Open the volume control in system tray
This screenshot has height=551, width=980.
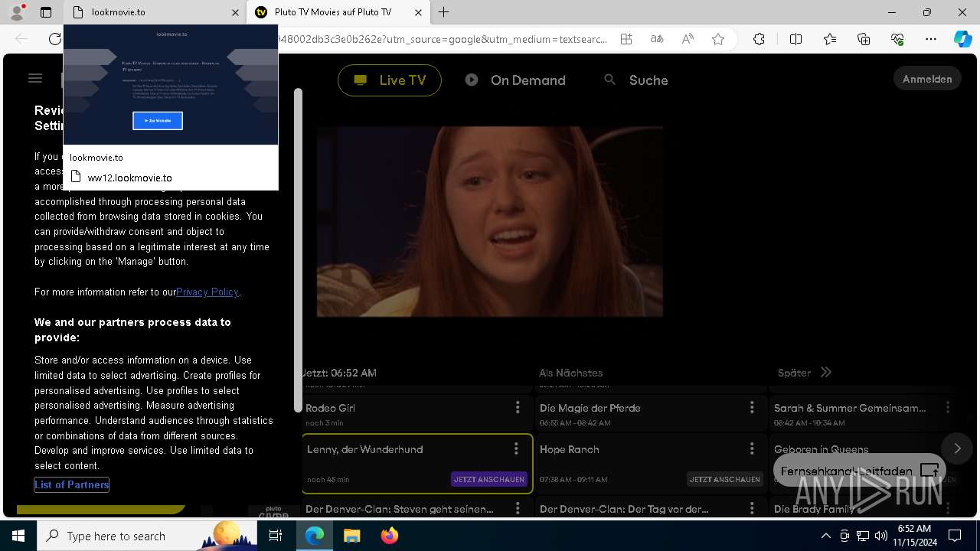[x=880, y=536]
